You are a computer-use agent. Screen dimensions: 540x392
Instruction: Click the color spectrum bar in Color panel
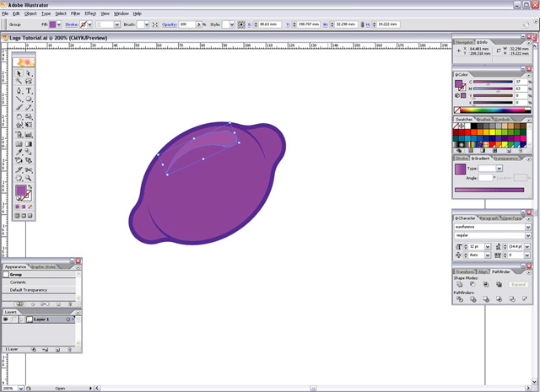[x=493, y=110]
